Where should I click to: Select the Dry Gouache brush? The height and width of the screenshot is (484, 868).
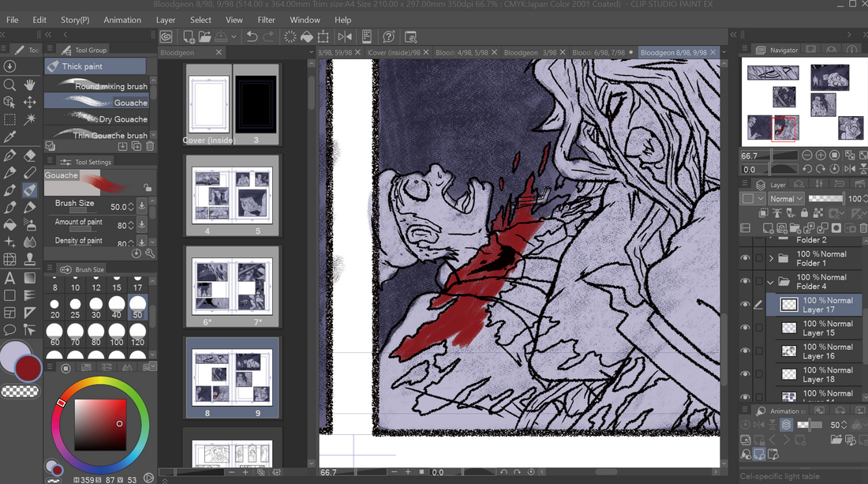(97, 118)
